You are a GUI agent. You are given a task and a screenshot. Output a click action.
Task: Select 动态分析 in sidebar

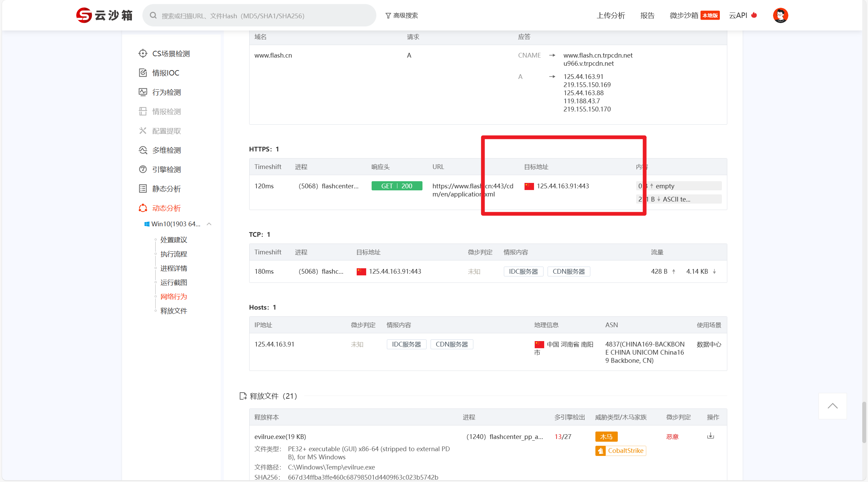(166, 208)
